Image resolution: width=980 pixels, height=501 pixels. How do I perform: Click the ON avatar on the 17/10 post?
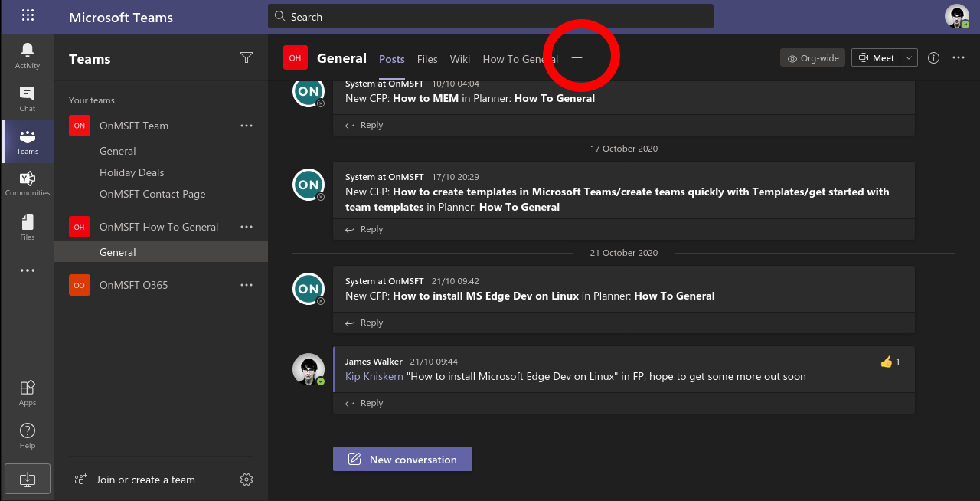(x=309, y=185)
